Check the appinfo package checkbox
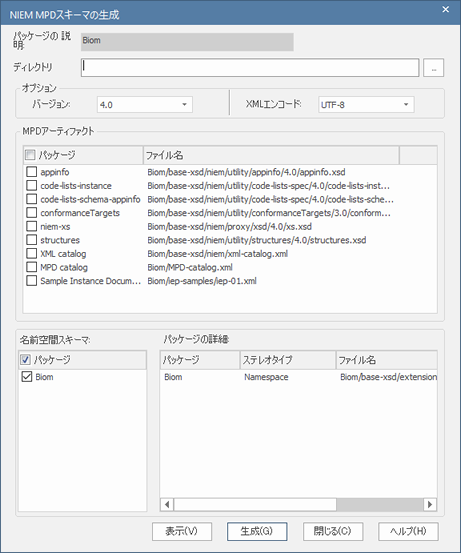This screenshot has width=461, height=553. [31, 172]
